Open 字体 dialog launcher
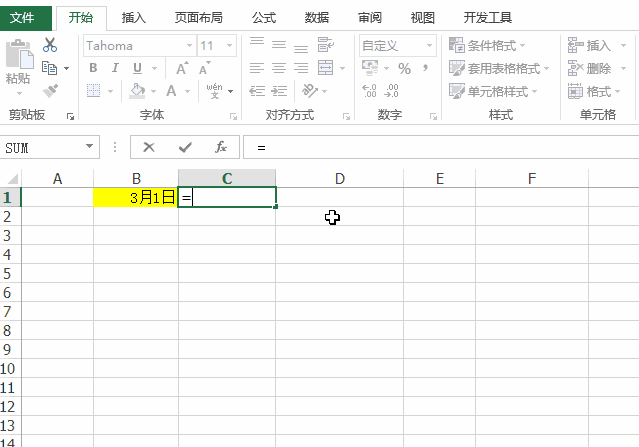The image size is (639, 447). [x=233, y=117]
